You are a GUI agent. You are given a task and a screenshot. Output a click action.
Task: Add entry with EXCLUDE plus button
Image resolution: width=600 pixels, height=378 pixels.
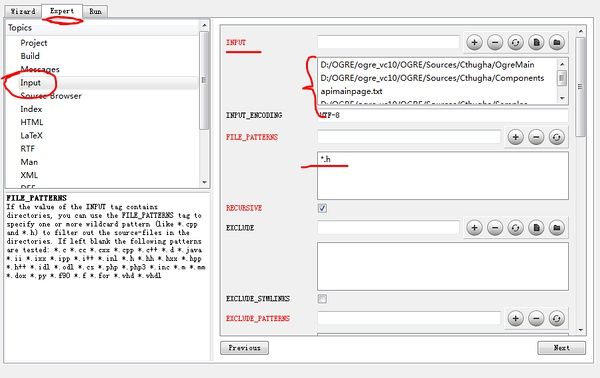click(x=474, y=228)
